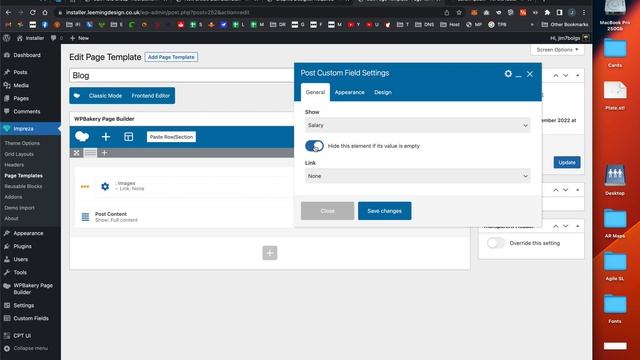Click the three yellow dots handle

(85, 186)
